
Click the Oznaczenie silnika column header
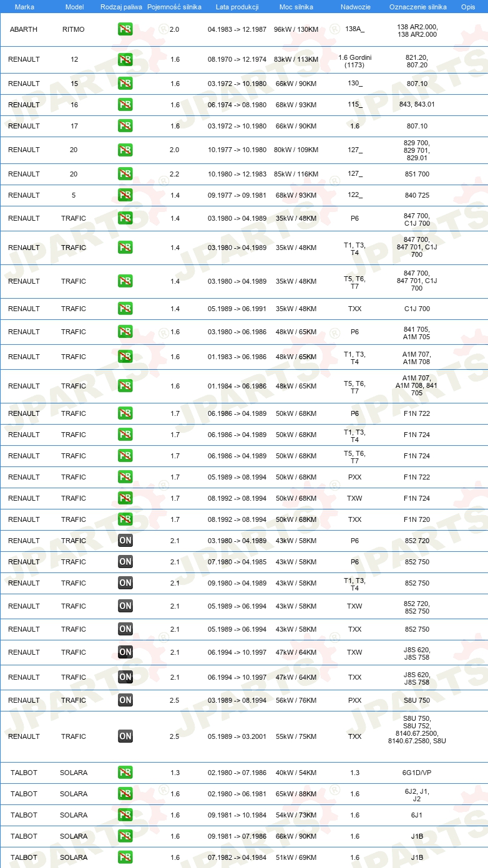click(417, 6)
